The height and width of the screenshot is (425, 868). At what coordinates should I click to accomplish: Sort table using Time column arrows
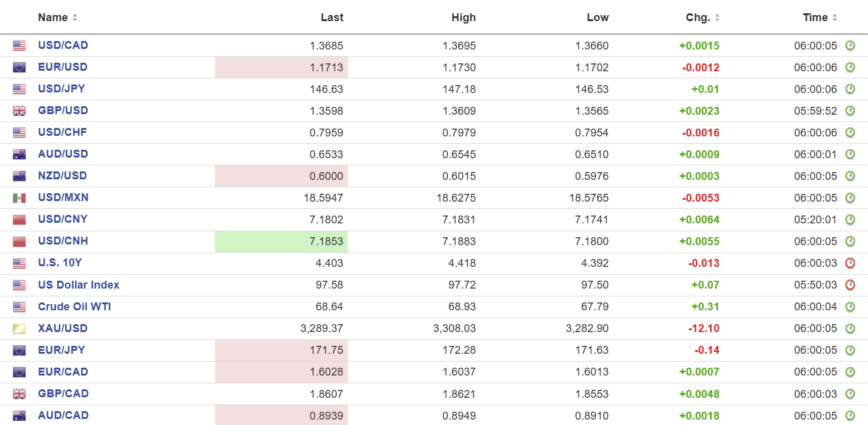click(x=835, y=18)
